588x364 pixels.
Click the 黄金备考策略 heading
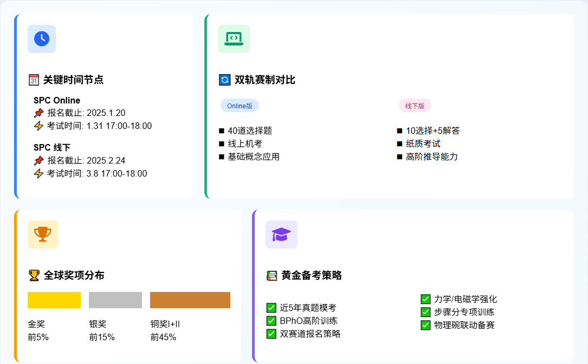312,276
